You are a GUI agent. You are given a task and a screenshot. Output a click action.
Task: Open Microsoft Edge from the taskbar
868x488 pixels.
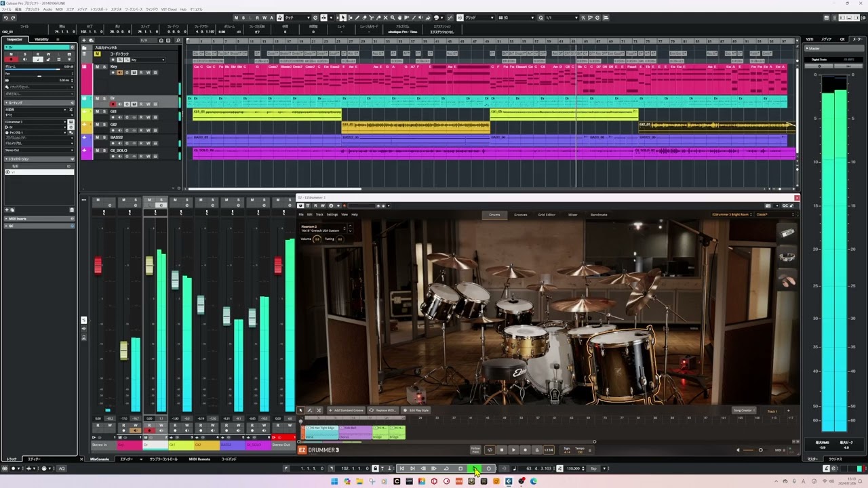pyautogui.click(x=533, y=481)
